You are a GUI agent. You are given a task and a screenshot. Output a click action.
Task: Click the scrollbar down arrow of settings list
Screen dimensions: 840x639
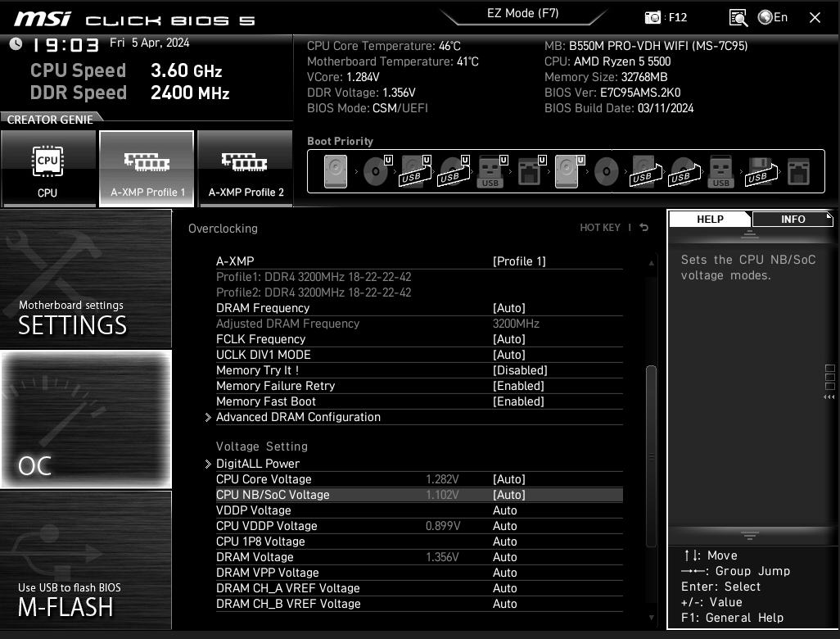click(x=652, y=618)
